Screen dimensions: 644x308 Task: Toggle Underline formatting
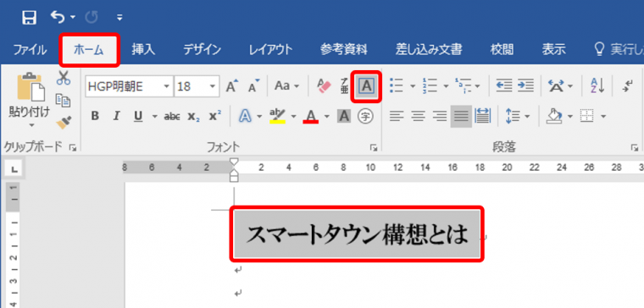click(138, 117)
